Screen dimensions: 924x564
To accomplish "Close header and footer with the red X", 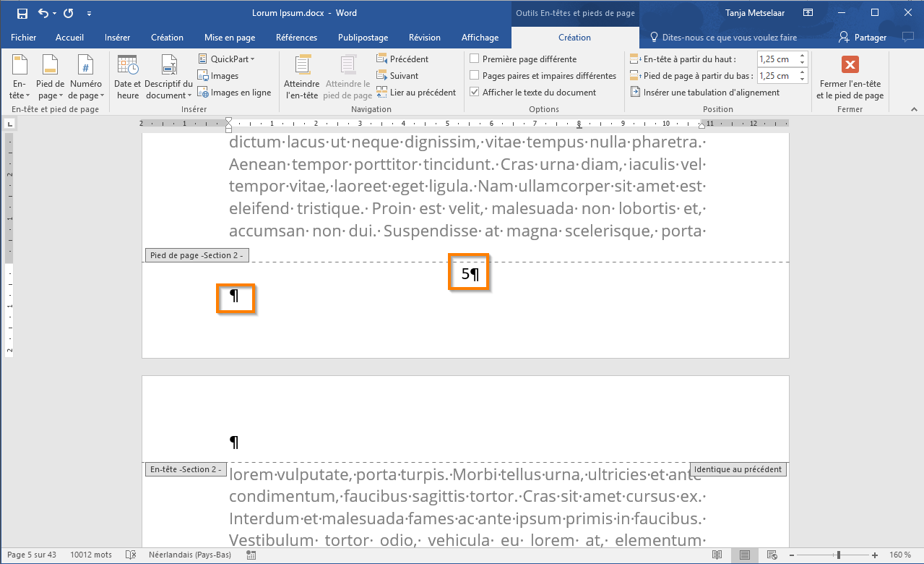I will tap(850, 77).
